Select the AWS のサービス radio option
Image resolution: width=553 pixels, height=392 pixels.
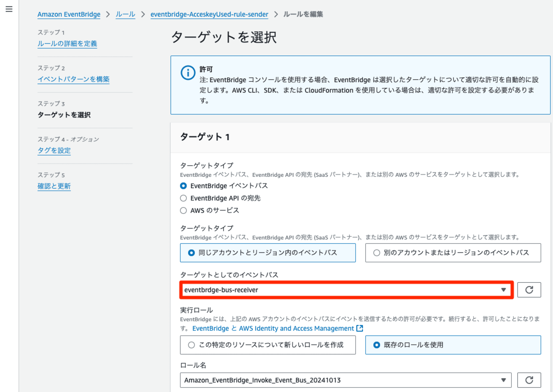[183, 211]
